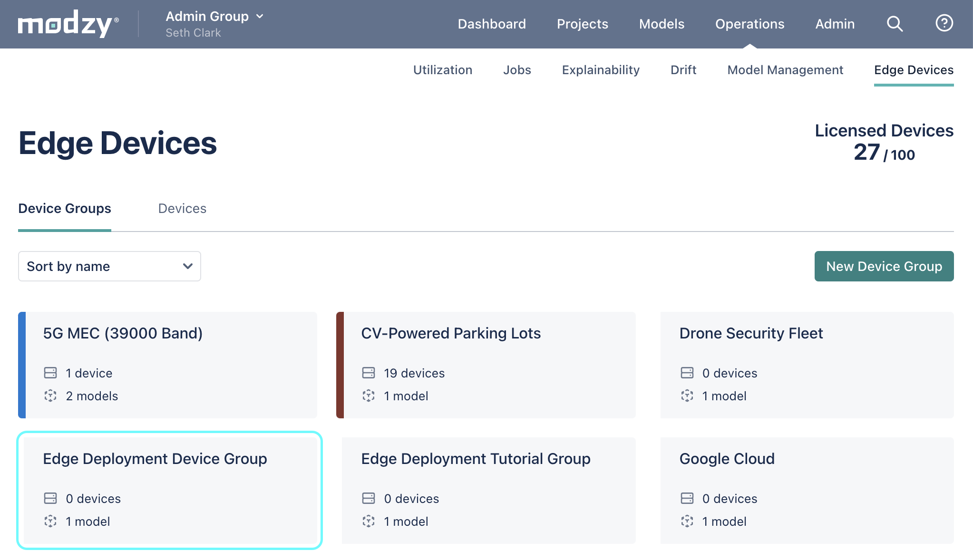Click model icon in Drone Security Fleet
This screenshot has width=973, height=560.
(687, 396)
